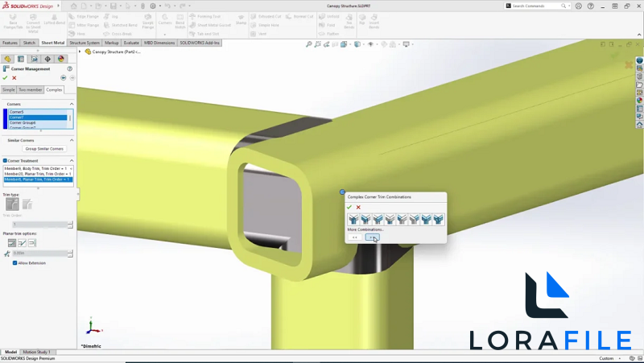Expand Canopy Structure flyout tree arrow
644x363 pixels.
click(x=80, y=52)
